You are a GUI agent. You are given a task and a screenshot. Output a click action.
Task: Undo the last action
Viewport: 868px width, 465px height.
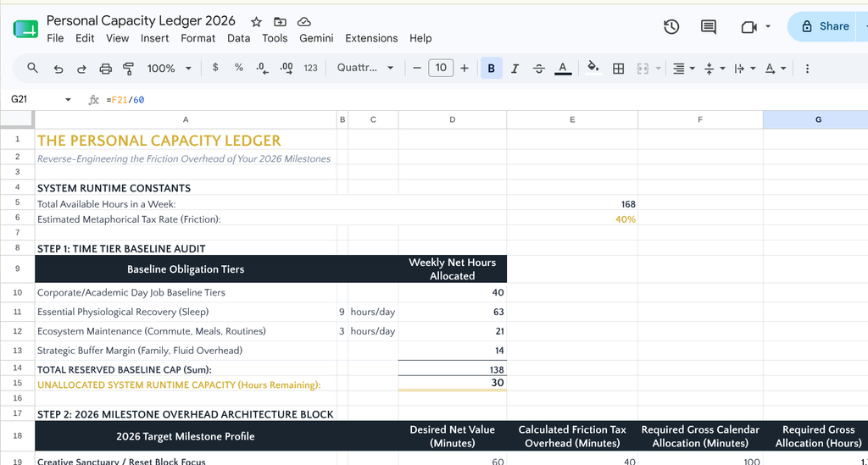[x=58, y=69]
